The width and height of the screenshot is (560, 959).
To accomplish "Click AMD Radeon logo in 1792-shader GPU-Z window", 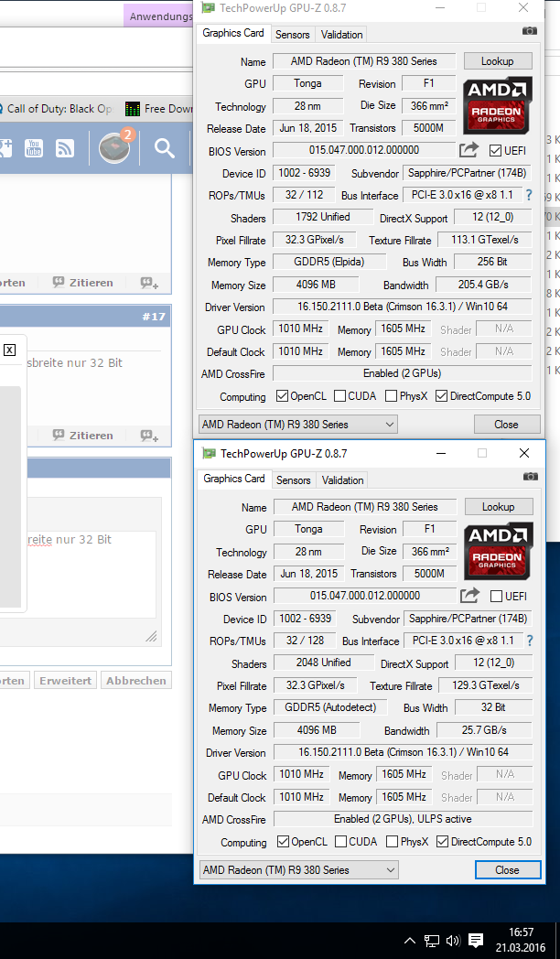I will pos(498,105).
